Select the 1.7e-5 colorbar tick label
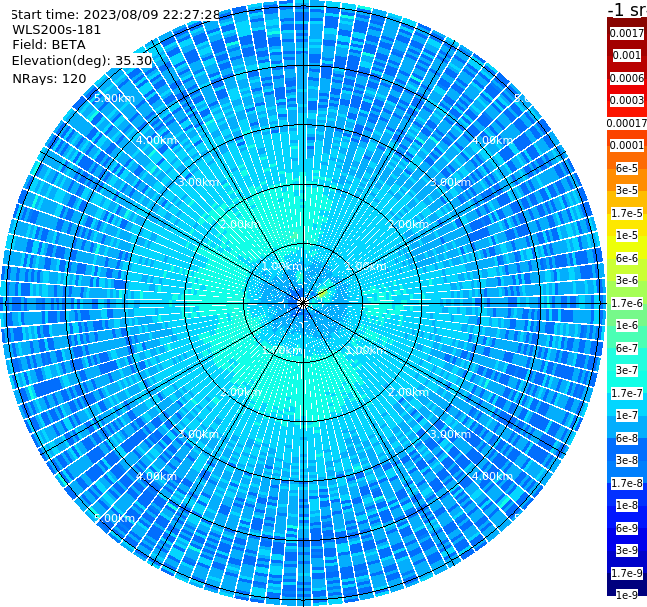Screen dimensions: 647x607 tap(627, 213)
